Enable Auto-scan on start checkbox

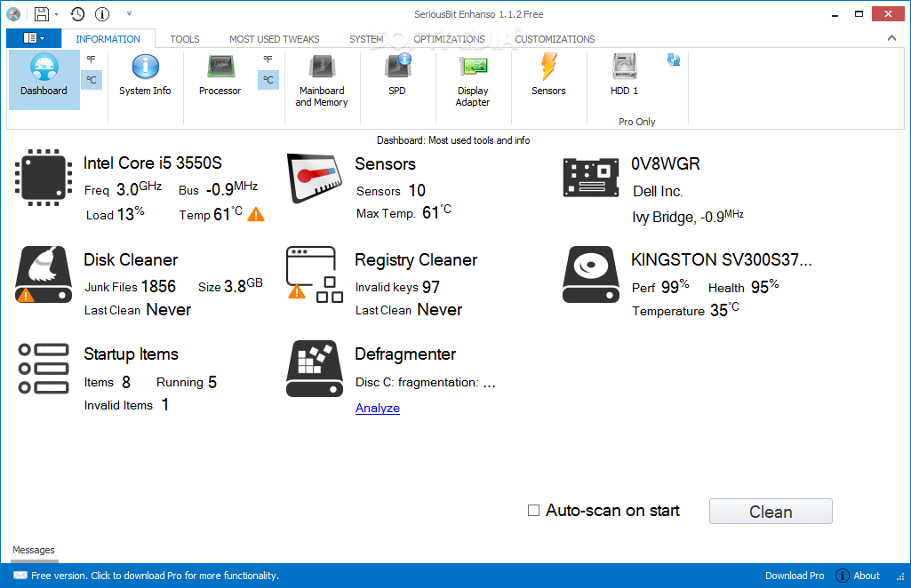point(533,510)
